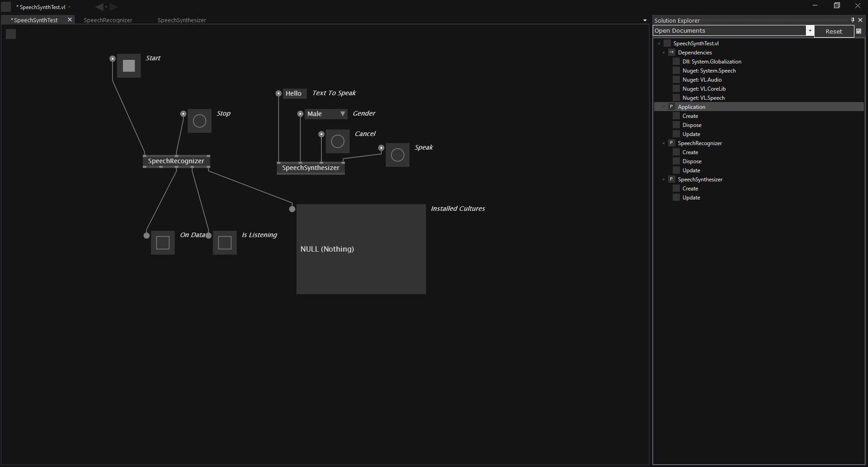Pin the Solution Explorer panel

point(853,20)
